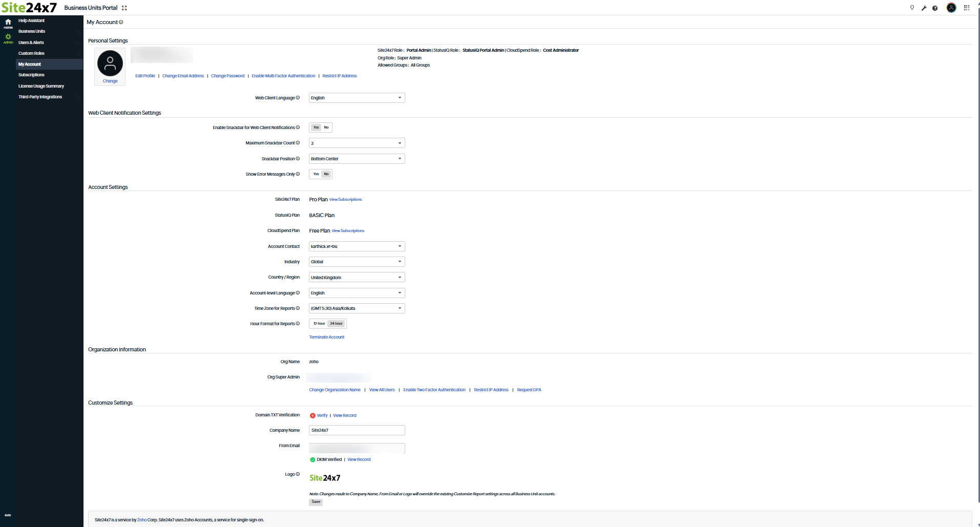Select 12 hour format for reports
This screenshot has width=980, height=527.
[x=319, y=324]
